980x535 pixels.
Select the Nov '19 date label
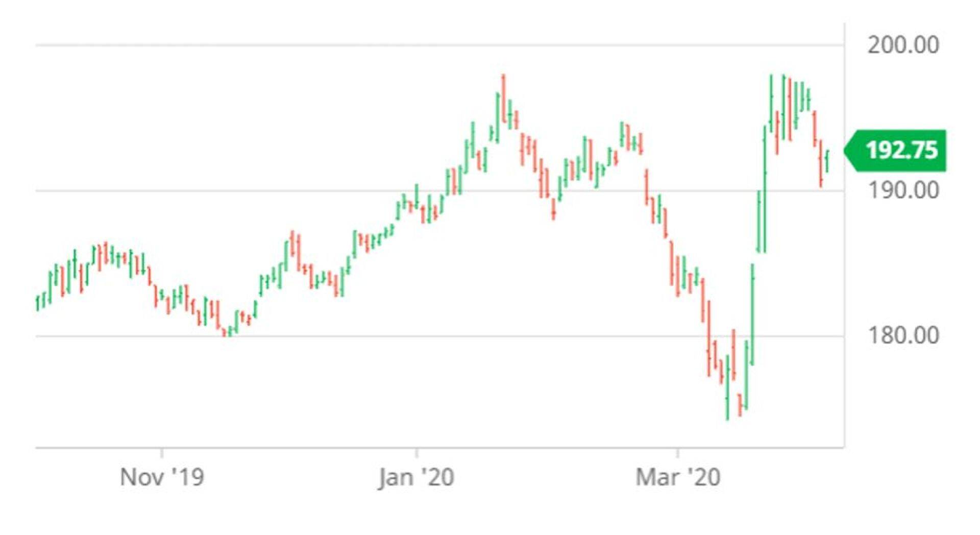[x=162, y=478]
